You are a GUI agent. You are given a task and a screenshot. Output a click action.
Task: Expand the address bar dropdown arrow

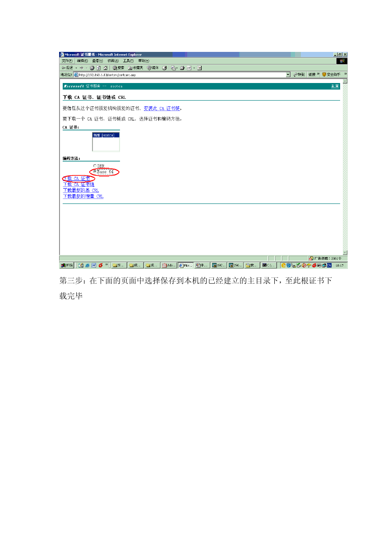288,74
